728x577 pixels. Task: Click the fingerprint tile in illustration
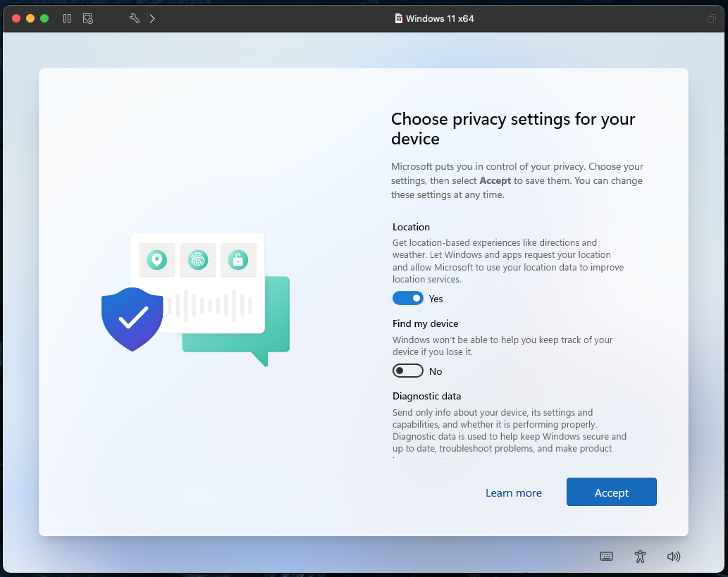198,260
